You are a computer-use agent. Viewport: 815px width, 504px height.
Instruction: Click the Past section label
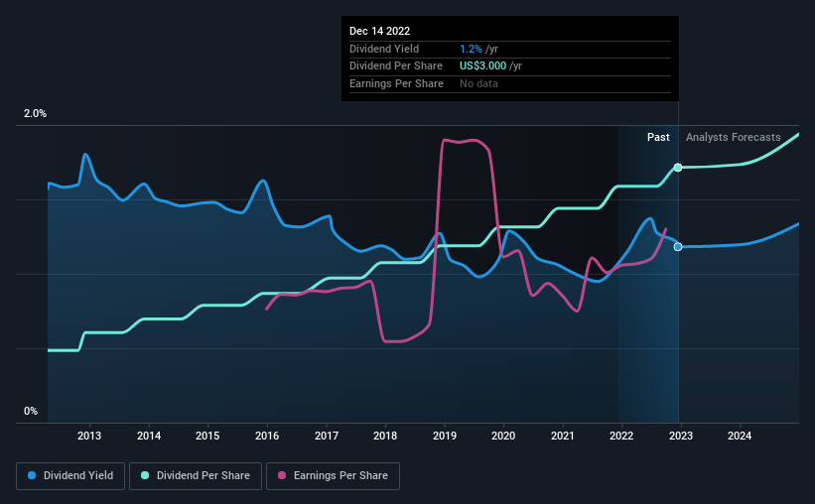click(x=658, y=137)
